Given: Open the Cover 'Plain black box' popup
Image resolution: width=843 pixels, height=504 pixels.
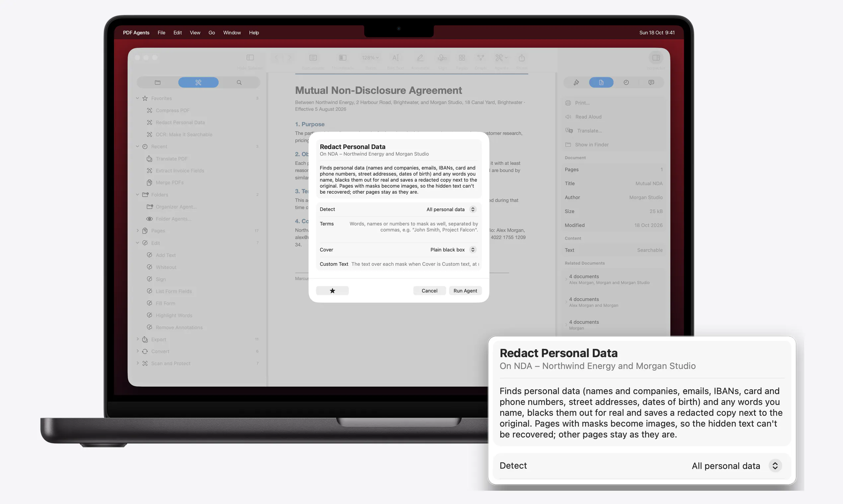Looking at the screenshot, I should tap(453, 250).
